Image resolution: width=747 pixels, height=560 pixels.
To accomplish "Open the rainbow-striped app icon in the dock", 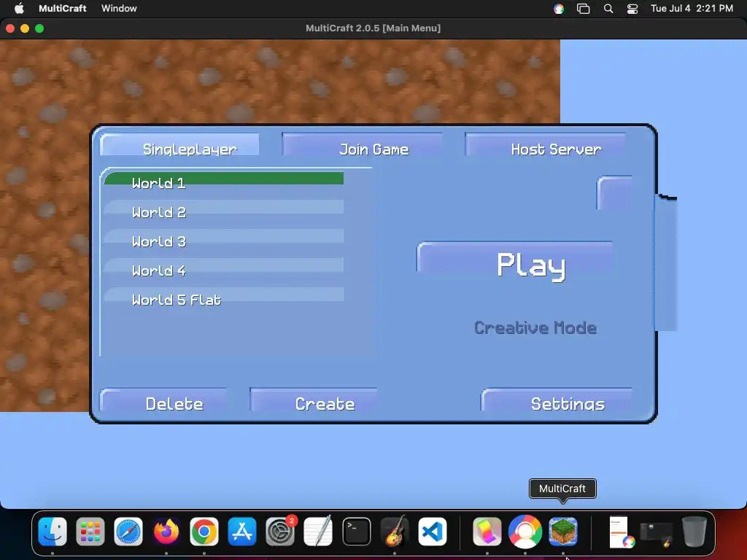I will 487,532.
